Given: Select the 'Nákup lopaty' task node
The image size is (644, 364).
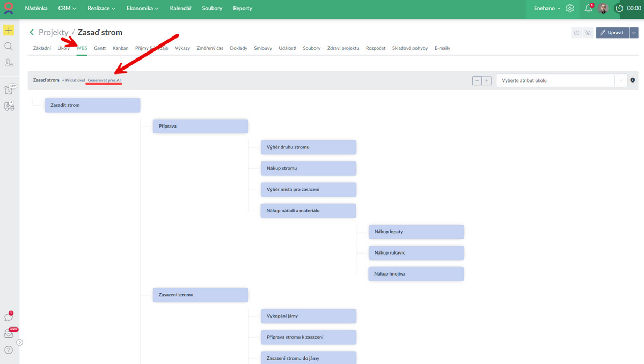Looking at the screenshot, I should click(x=415, y=232).
